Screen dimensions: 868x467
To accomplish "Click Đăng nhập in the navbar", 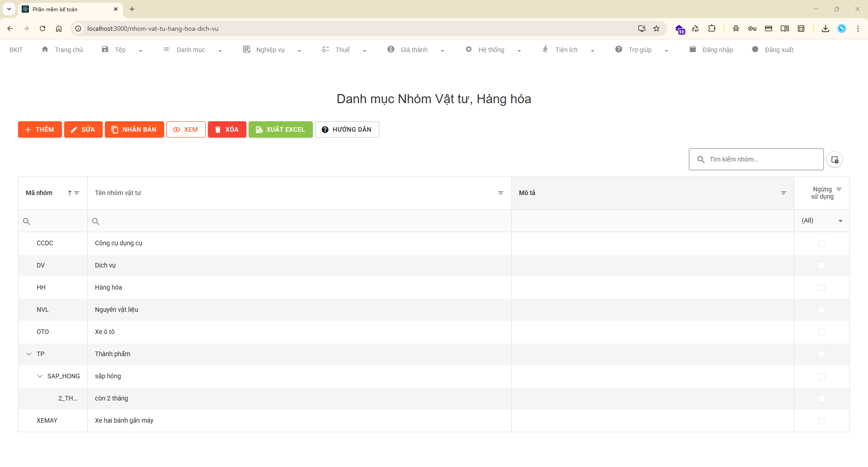I will (711, 50).
